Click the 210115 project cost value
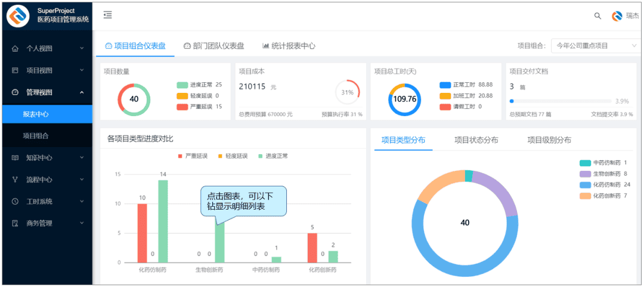 pyautogui.click(x=252, y=86)
